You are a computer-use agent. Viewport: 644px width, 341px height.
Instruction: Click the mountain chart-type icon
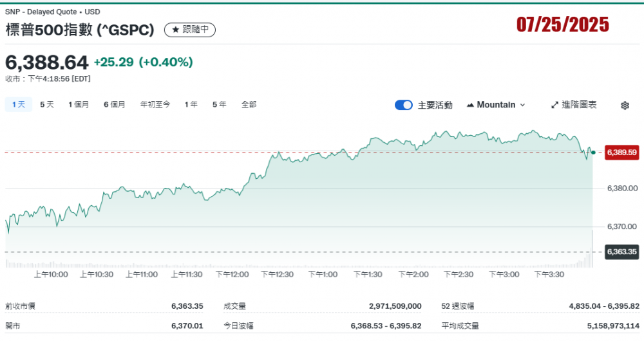point(470,105)
